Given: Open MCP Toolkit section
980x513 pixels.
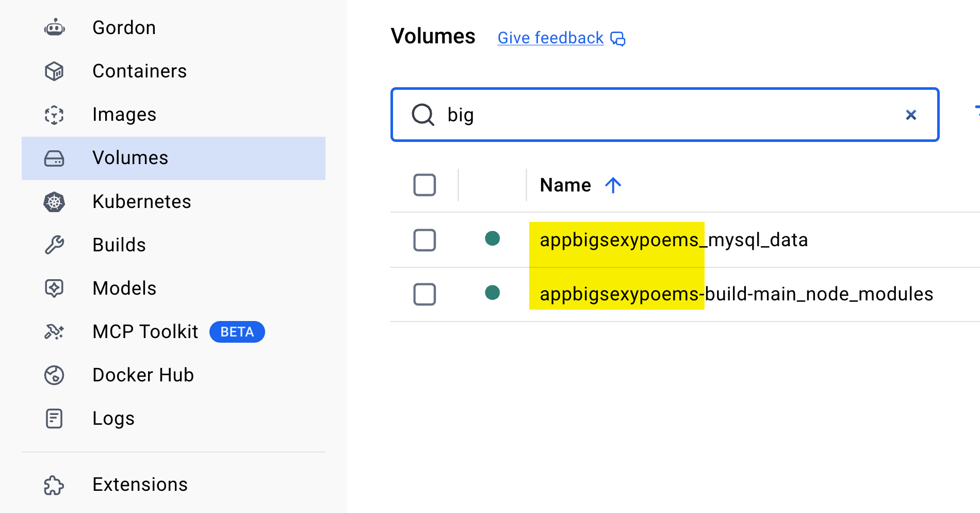Looking at the screenshot, I should [x=173, y=332].
